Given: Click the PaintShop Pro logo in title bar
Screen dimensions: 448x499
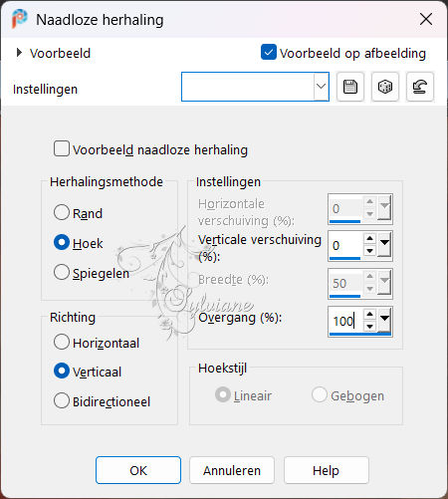Looking at the screenshot, I should click(x=19, y=19).
